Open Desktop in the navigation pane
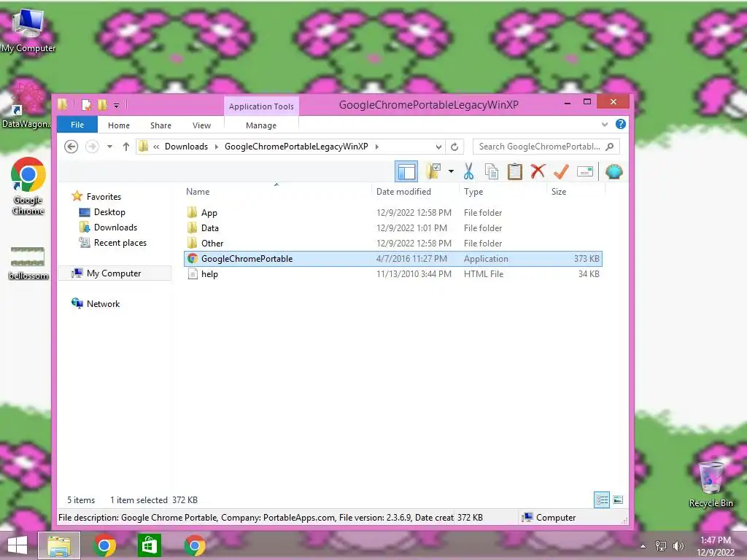Image resolution: width=747 pixels, height=560 pixels. (x=109, y=212)
